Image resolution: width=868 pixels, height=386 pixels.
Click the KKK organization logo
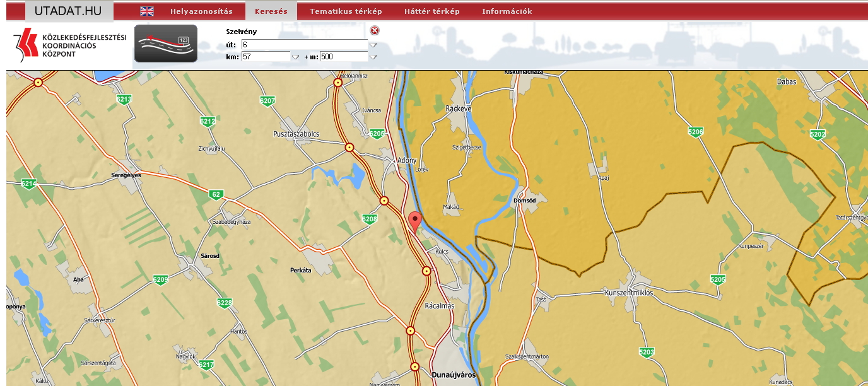pyautogui.click(x=69, y=45)
